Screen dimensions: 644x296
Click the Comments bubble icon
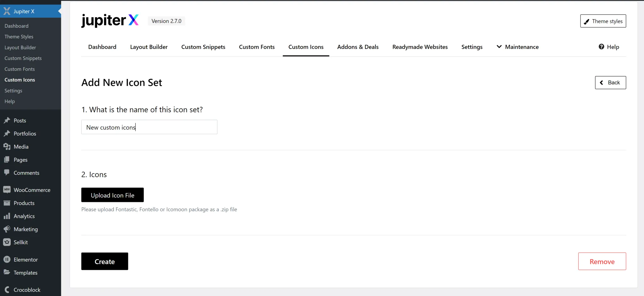pos(7,173)
